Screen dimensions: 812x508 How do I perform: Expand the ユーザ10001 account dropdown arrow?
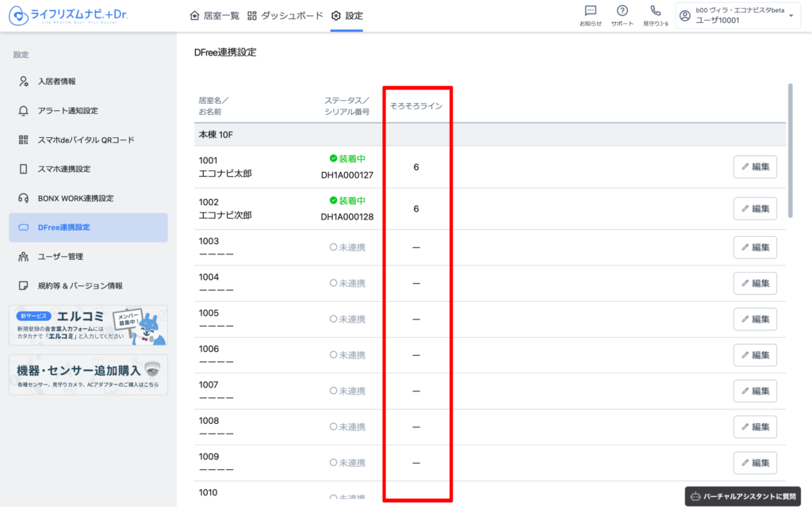tap(791, 16)
